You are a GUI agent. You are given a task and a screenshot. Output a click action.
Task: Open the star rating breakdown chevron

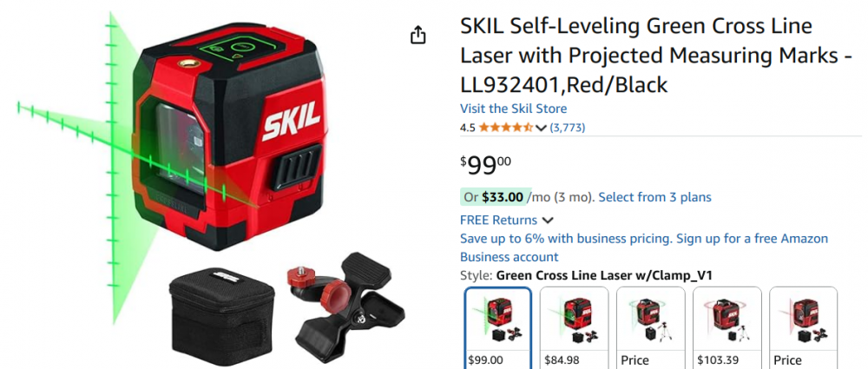point(542,128)
